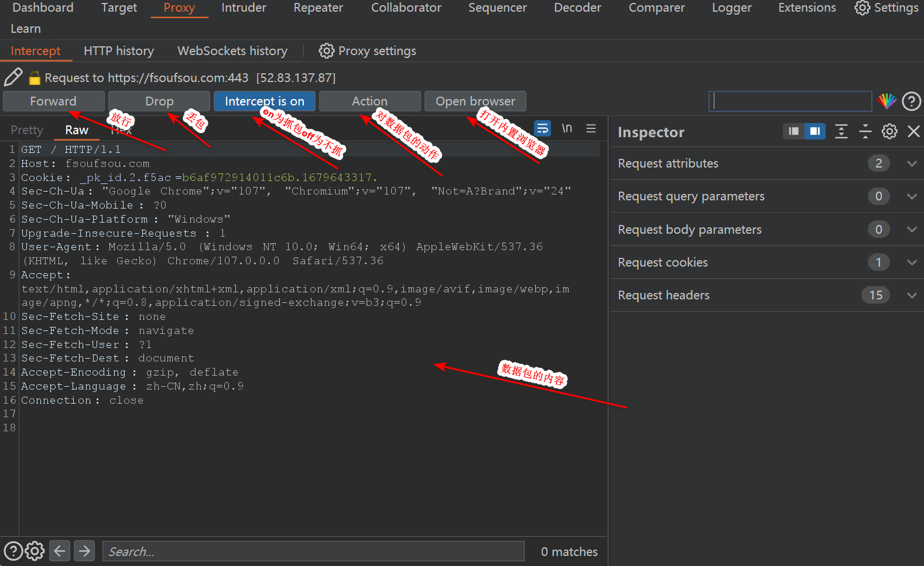Viewport: 924px width, 566px height.
Task: Turn off the Intercept is on toggle
Action: (264, 101)
